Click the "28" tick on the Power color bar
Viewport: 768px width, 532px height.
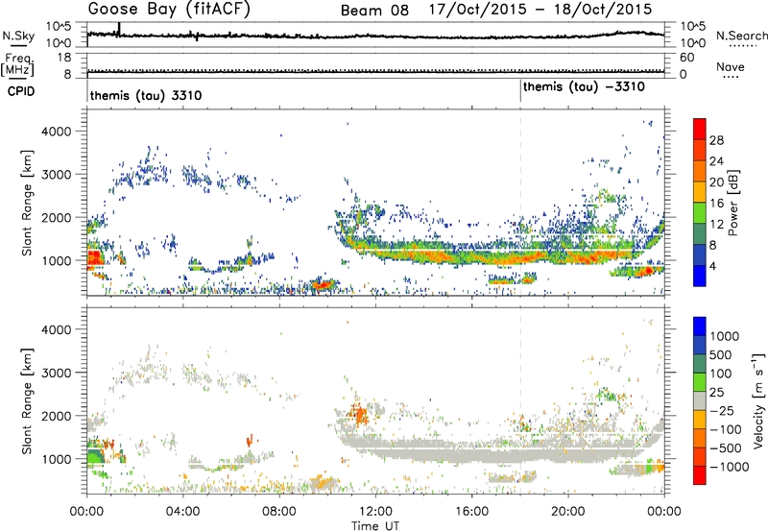pos(716,140)
